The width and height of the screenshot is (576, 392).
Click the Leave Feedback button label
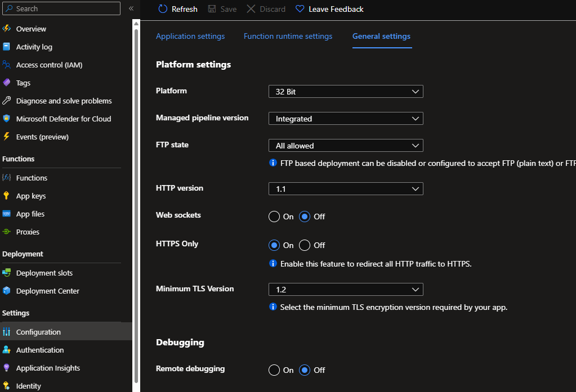[336, 9]
